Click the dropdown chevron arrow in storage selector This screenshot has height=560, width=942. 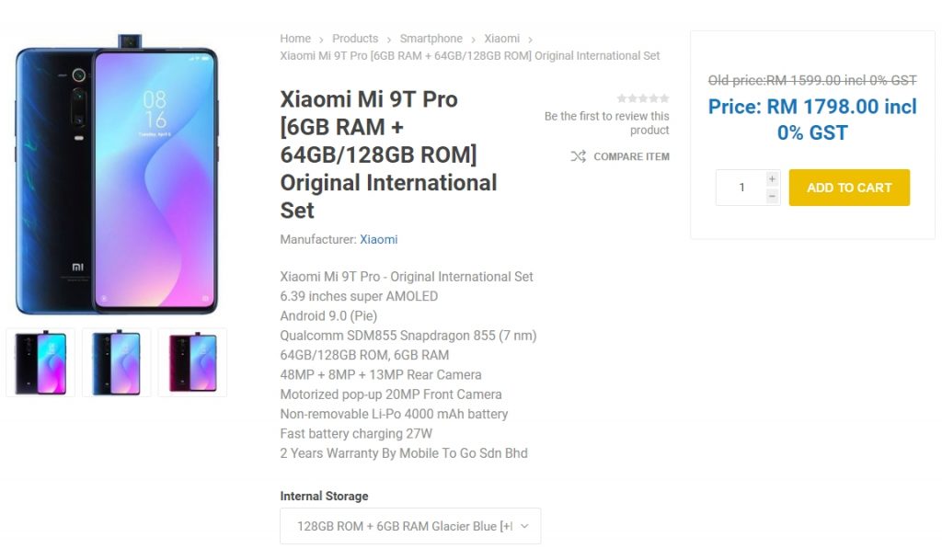point(524,526)
